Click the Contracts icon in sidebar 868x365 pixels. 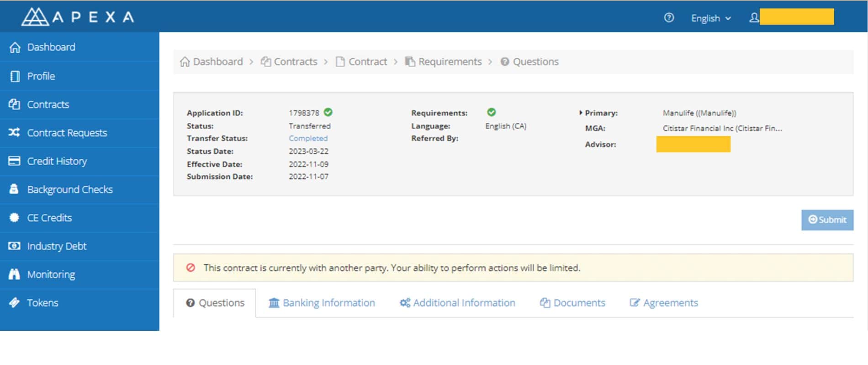14,104
